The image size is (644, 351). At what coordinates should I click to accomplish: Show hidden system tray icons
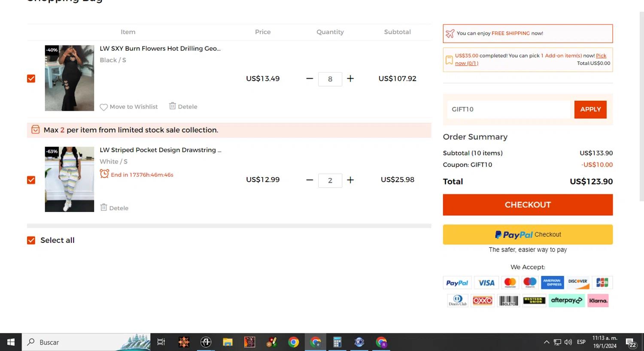[x=546, y=342]
